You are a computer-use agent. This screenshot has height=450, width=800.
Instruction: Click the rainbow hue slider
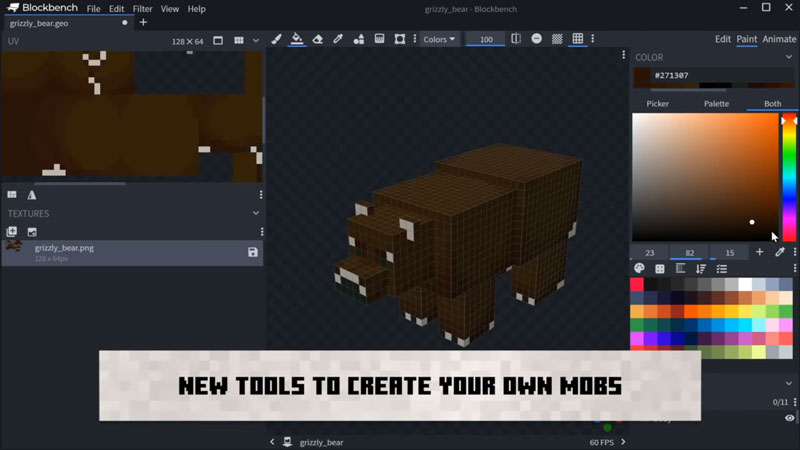tap(789, 177)
